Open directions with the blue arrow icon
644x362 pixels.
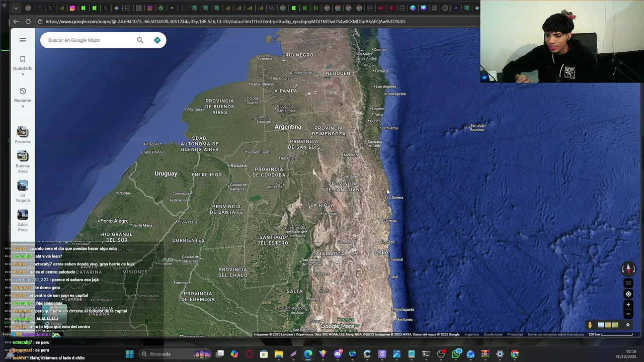[157, 40]
